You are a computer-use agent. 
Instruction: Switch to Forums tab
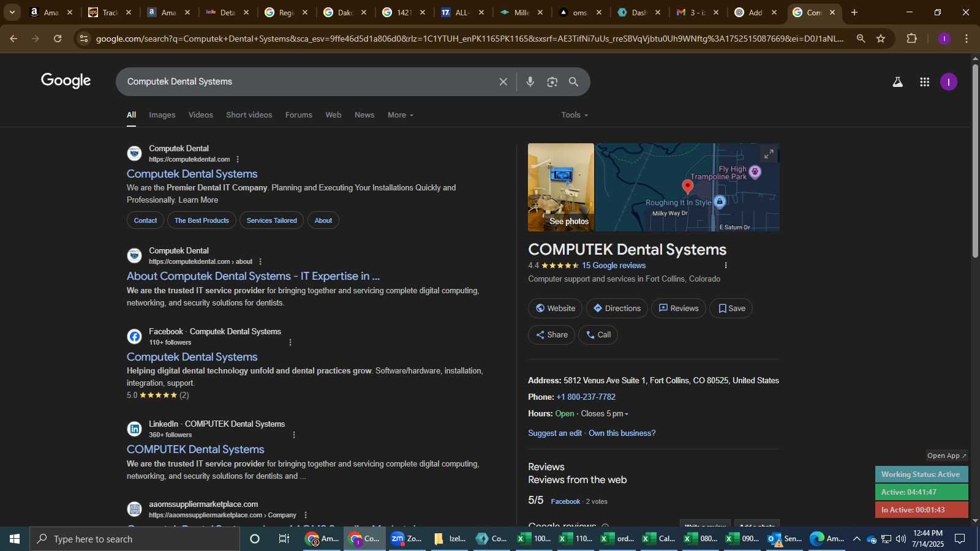(x=299, y=115)
